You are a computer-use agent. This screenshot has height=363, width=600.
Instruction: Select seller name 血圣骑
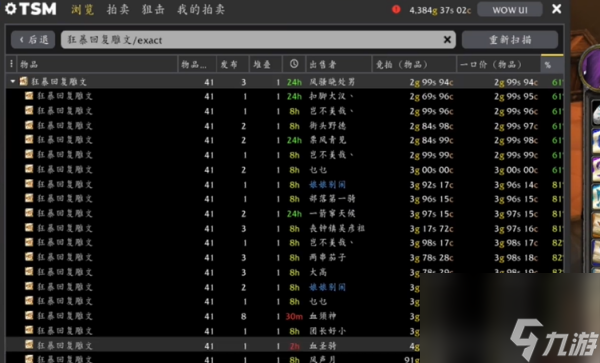point(323,346)
